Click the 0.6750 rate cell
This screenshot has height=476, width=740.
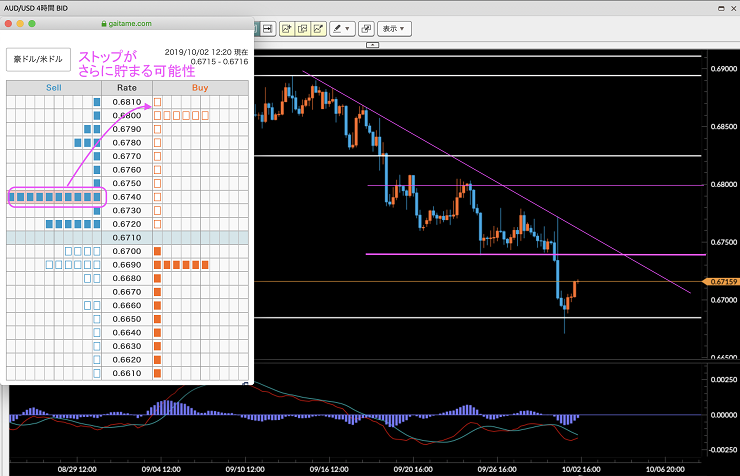pyautogui.click(x=127, y=184)
